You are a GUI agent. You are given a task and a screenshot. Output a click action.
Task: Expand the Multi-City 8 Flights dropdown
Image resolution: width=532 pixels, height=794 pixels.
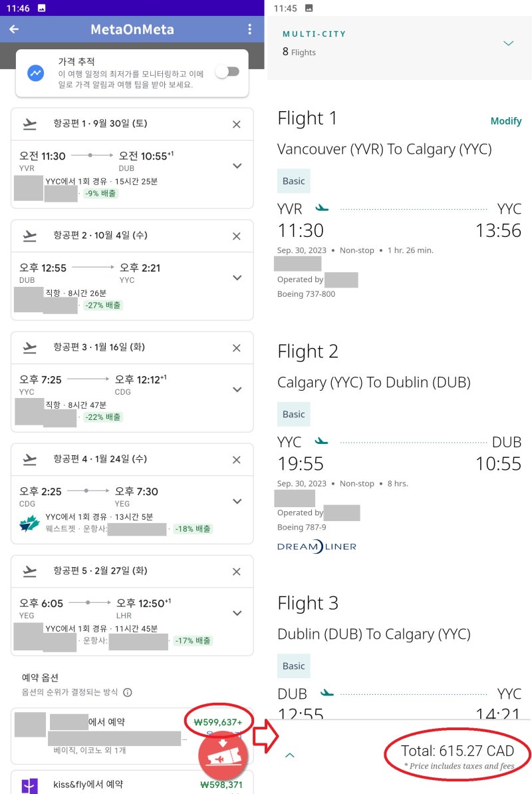[509, 43]
